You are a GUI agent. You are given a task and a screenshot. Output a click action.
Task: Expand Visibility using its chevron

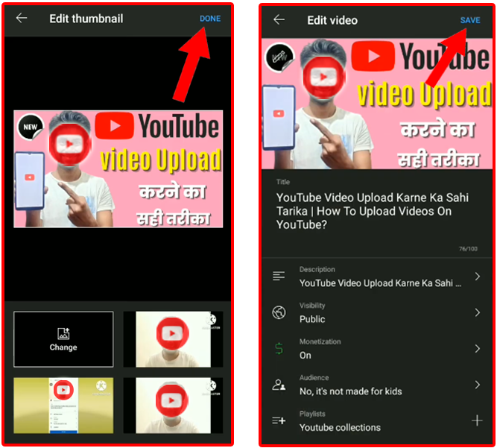478,312
